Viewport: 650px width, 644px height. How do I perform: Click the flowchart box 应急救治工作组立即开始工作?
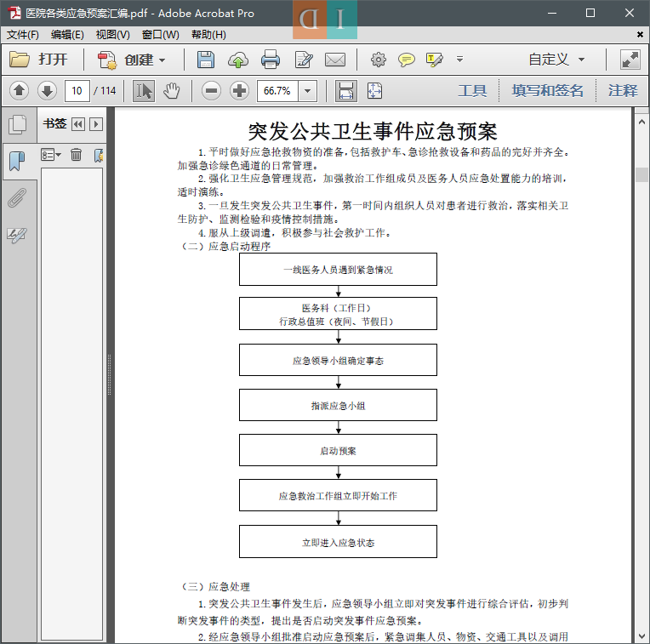338,495
